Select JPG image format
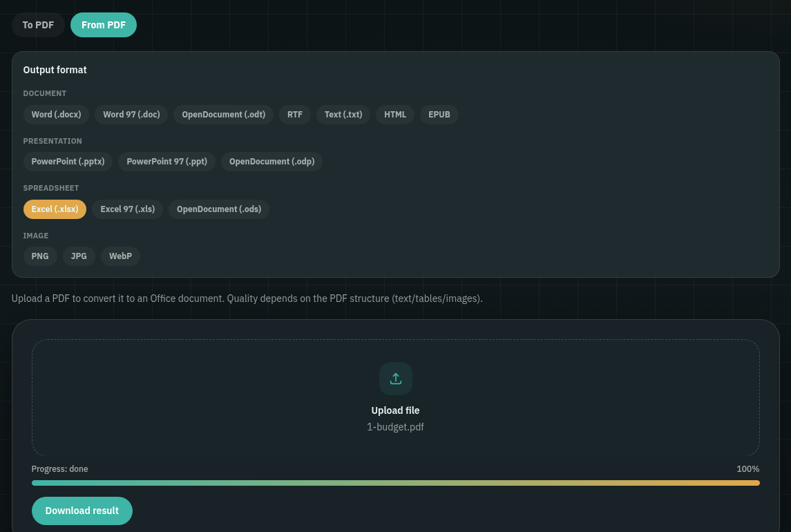This screenshot has height=532, width=791. point(79,256)
